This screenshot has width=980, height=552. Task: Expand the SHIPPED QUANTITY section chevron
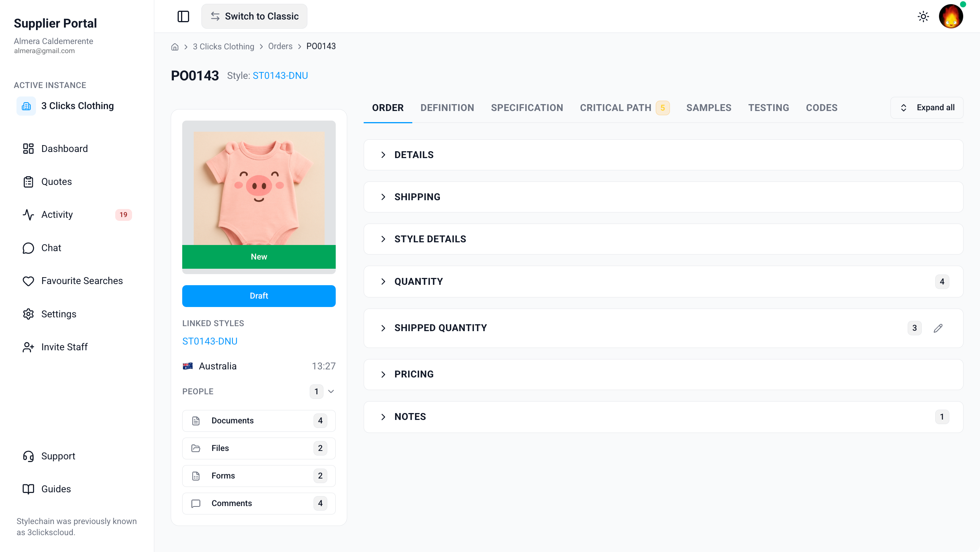pos(383,328)
